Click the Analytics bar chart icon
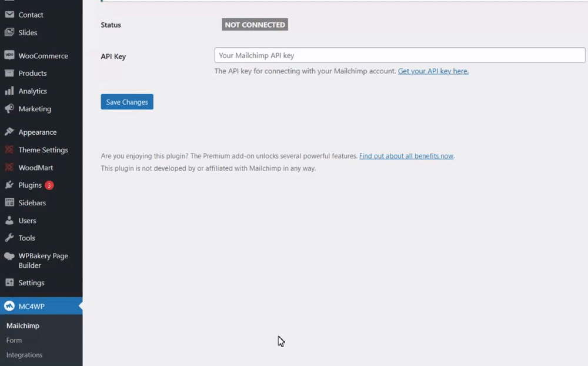Image resolution: width=588 pixels, height=366 pixels. 9,91
